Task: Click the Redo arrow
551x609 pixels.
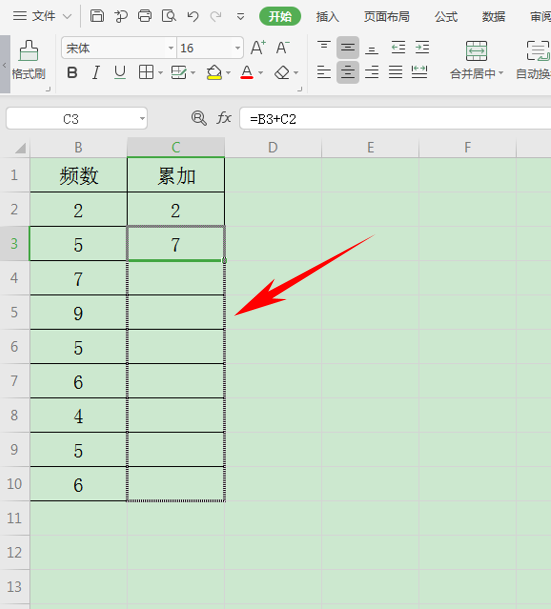Action: [x=216, y=16]
